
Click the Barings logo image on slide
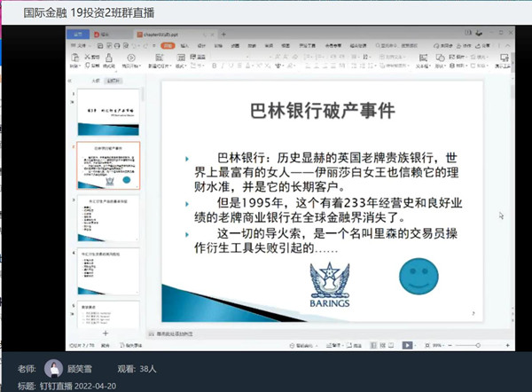[x=329, y=286]
